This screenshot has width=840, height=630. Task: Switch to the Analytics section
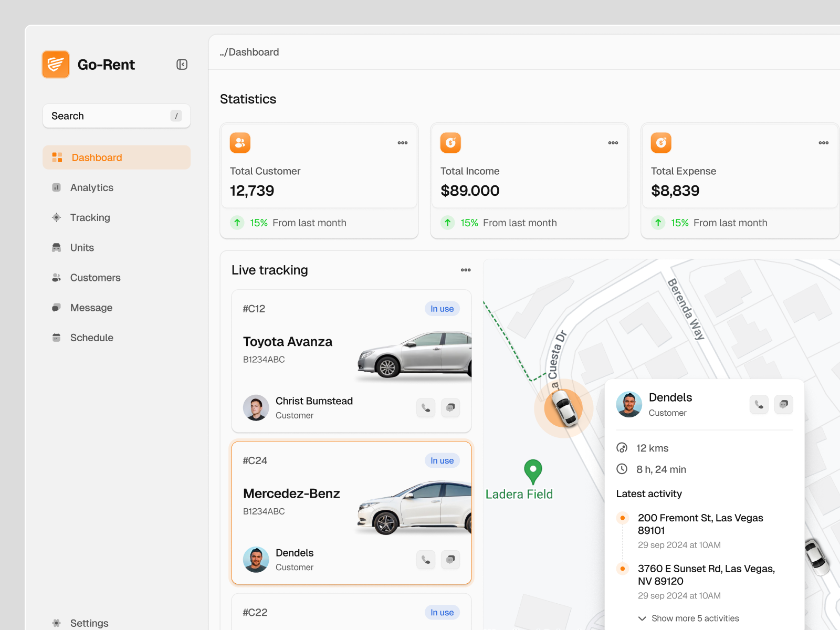point(92,187)
